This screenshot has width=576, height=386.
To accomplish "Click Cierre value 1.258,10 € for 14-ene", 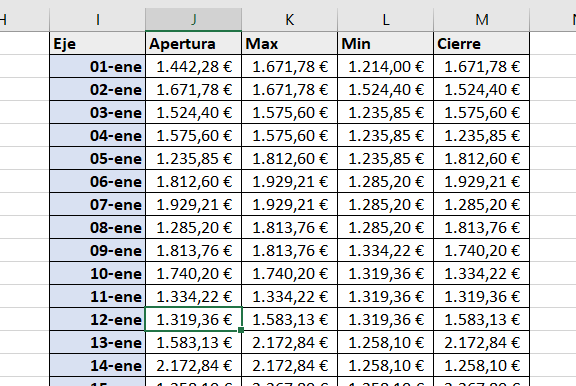I will [x=482, y=365].
